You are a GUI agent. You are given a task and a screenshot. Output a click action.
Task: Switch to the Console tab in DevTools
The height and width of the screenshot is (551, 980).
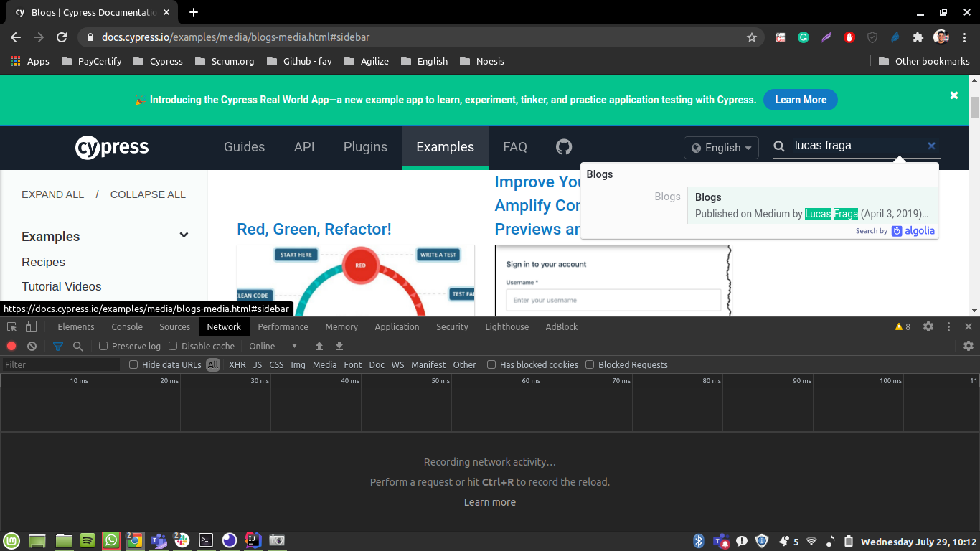pos(127,326)
